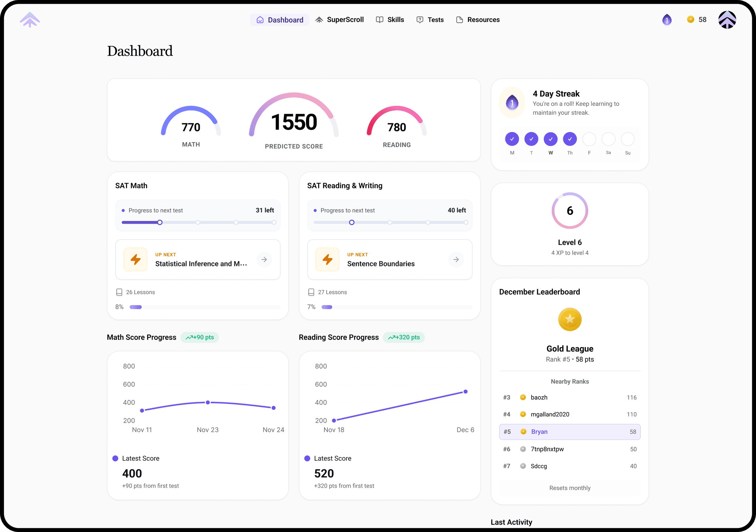Open Statistical Inference lesson via arrow
The height and width of the screenshot is (532, 756).
click(264, 259)
